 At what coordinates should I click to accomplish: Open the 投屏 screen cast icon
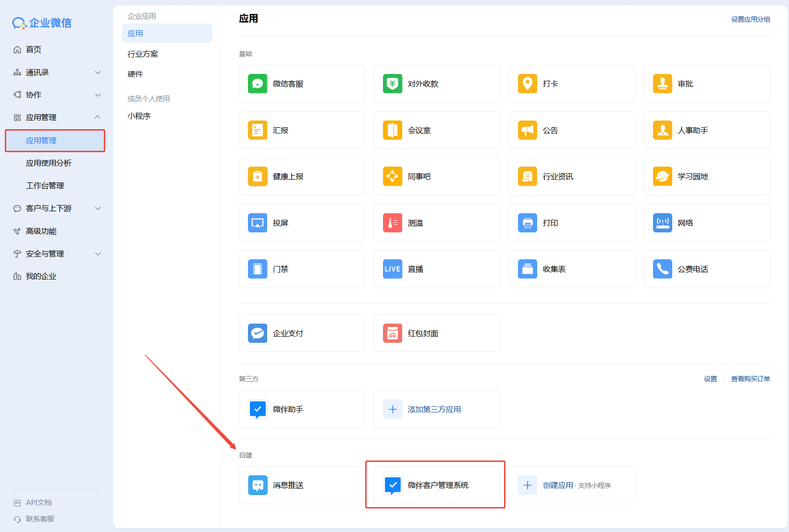click(x=258, y=223)
